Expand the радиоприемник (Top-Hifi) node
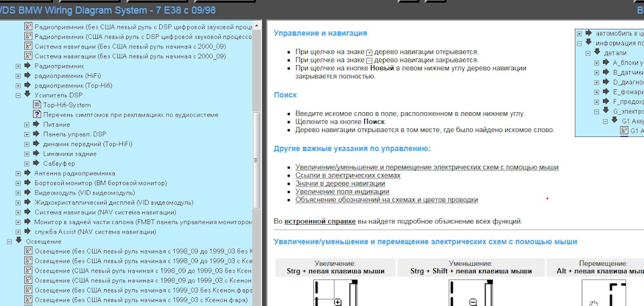Screen dimensions: 644x306 [18, 85]
